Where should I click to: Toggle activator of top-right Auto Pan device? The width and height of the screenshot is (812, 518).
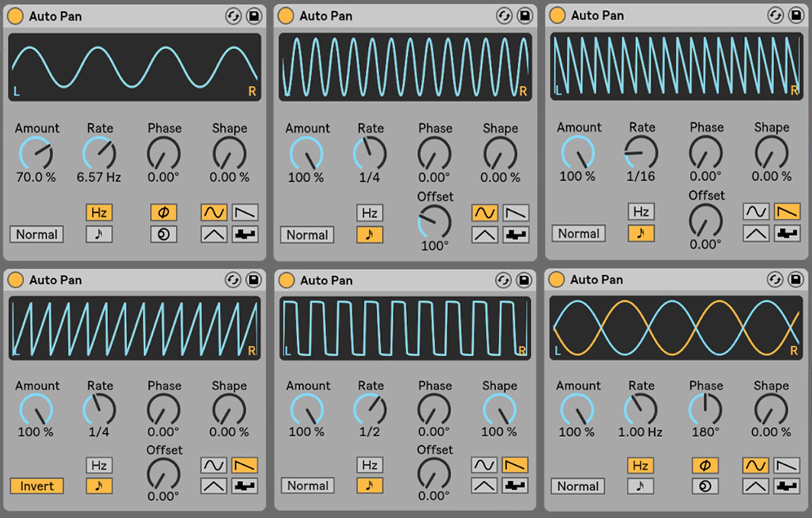(x=557, y=16)
